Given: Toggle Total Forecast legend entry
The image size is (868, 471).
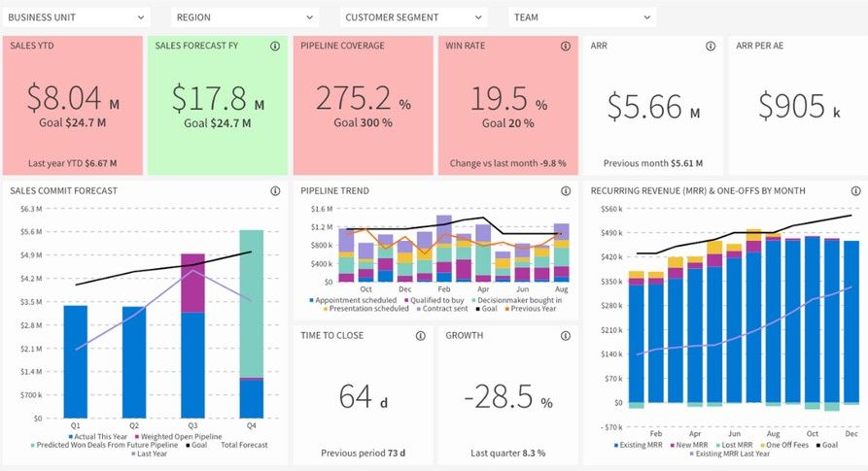Looking at the screenshot, I should pyautogui.click(x=244, y=445).
